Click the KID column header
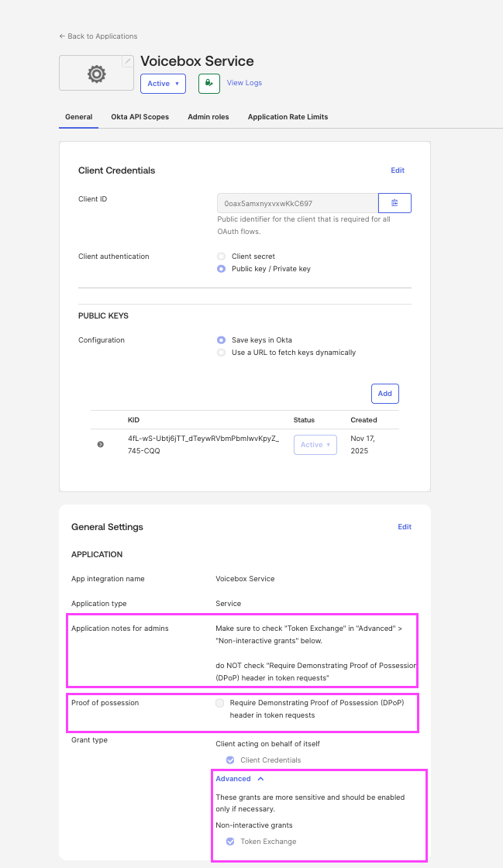The image size is (503, 868). pos(133,420)
